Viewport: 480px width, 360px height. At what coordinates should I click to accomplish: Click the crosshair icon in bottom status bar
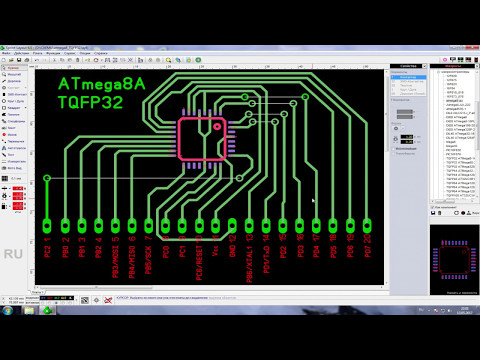96,300
